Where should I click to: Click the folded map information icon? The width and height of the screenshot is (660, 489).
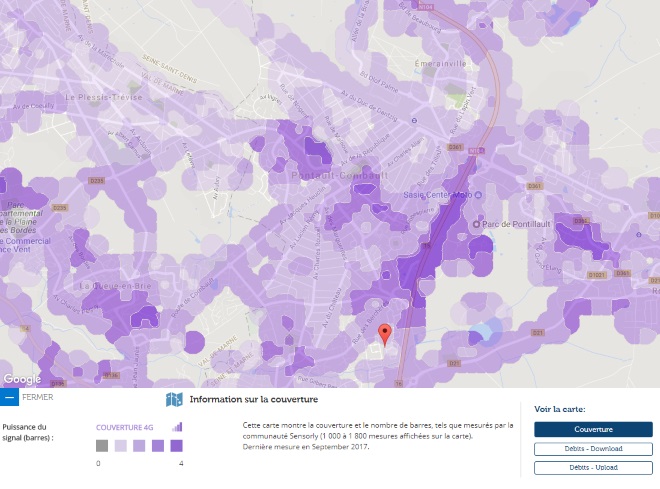pos(174,400)
